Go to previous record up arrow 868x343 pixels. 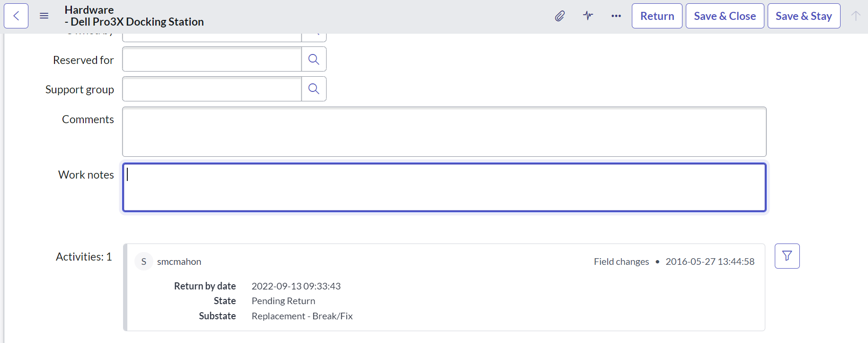[x=855, y=16]
